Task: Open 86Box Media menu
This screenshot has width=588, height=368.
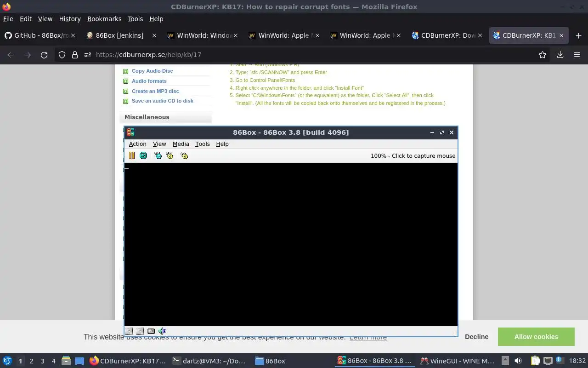Action: pyautogui.click(x=181, y=144)
